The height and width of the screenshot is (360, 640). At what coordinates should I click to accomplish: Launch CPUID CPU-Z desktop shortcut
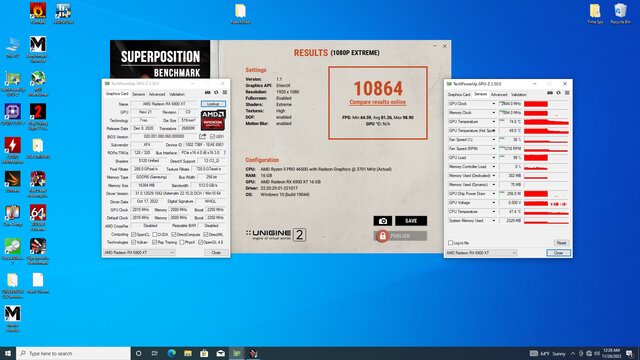coord(13,115)
